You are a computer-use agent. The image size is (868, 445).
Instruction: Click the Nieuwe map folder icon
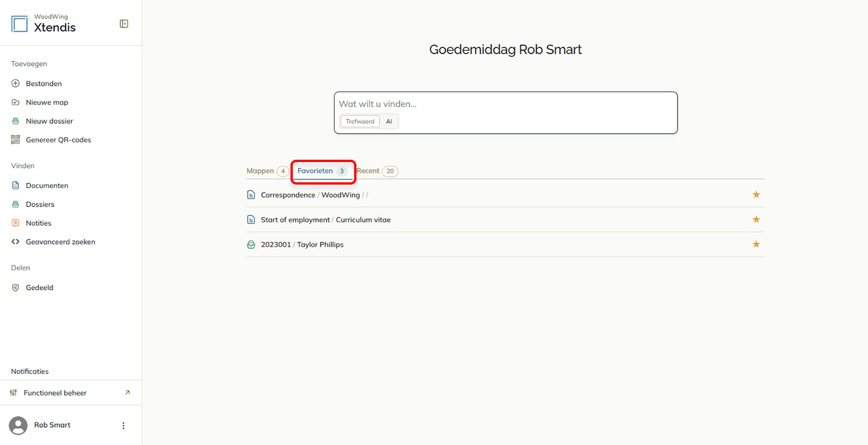(x=16, y=102)
